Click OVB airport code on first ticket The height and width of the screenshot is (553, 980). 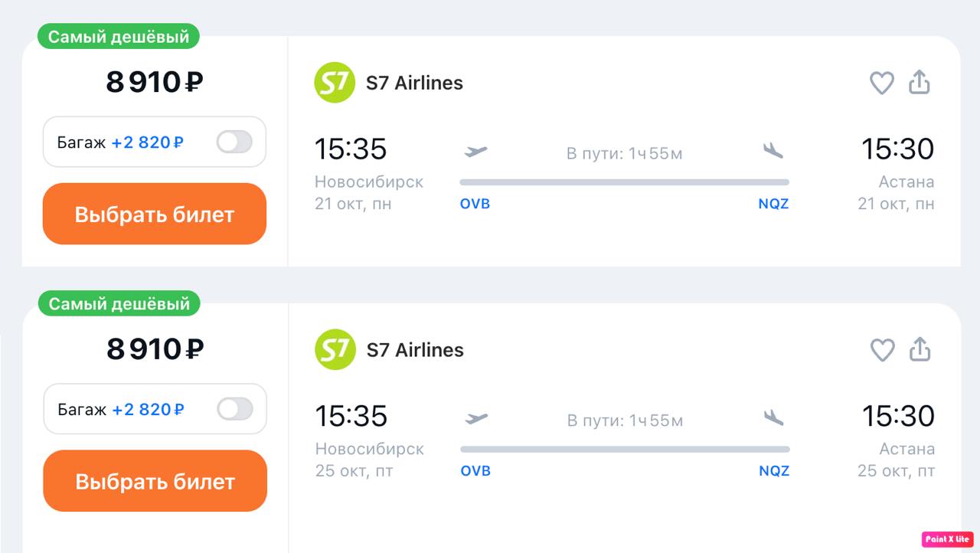tap(475, 204)
